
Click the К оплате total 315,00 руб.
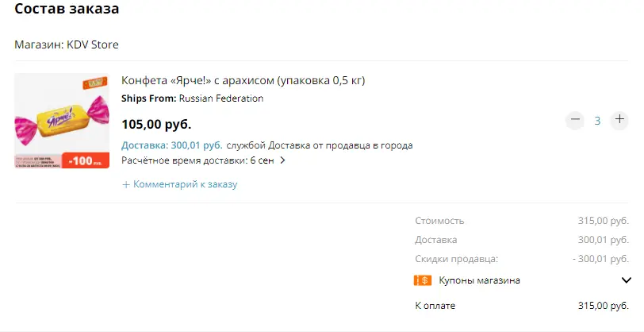pos(604,306)
